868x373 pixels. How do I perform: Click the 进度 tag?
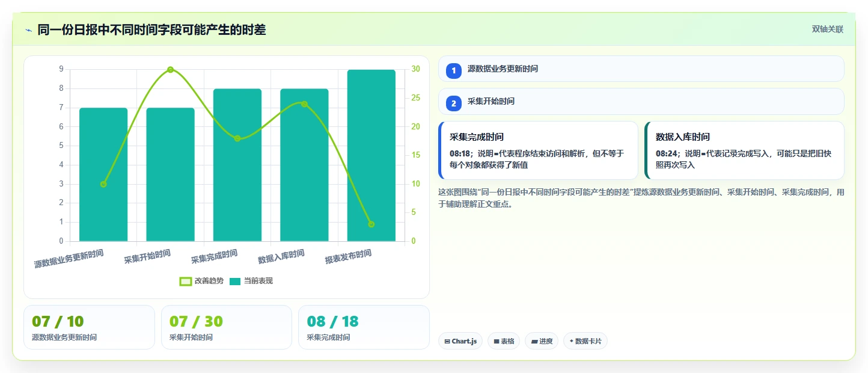pos(542,341)
